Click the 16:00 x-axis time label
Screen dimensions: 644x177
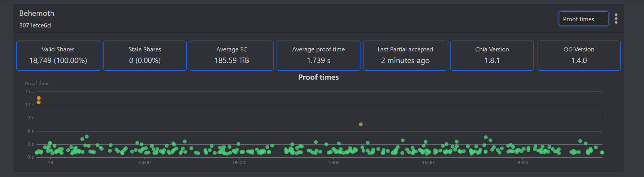428,163
